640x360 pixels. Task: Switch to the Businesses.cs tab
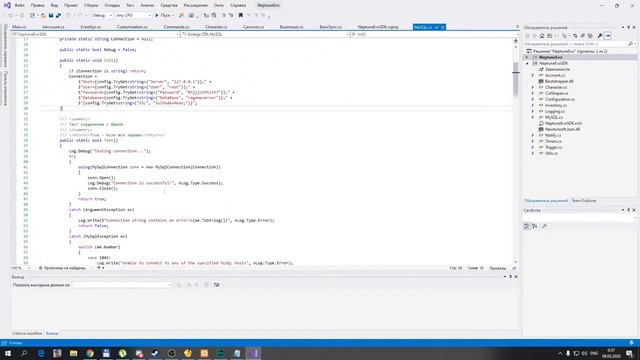pos(291,27)
